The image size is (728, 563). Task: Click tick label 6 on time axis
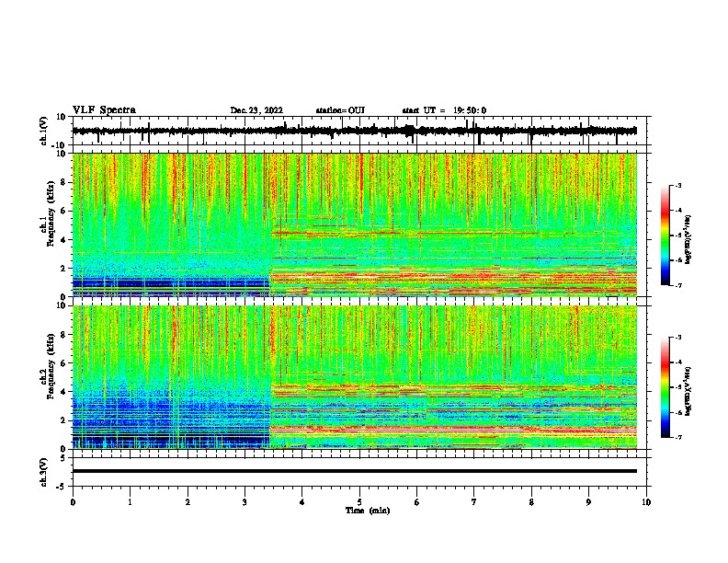(417, 502)
